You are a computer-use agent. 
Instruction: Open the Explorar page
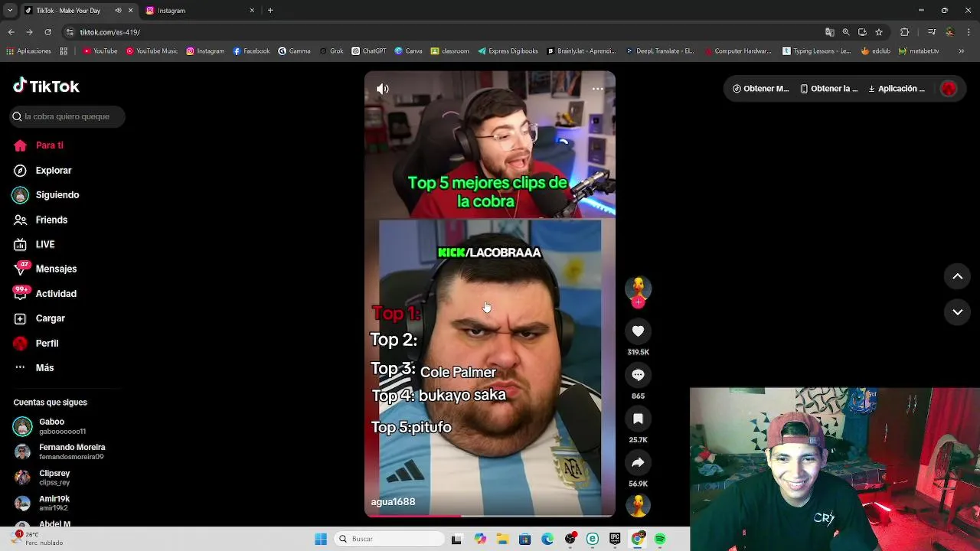[x=43, y=171]
